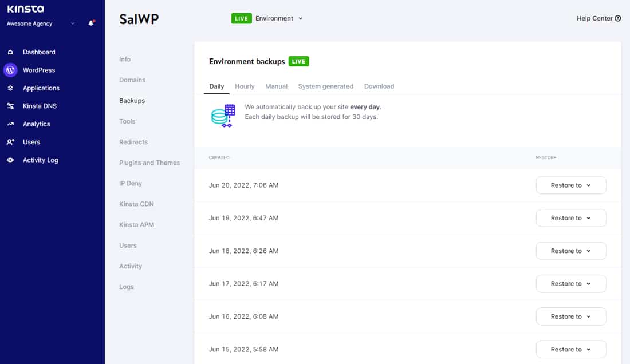This screenshot has height=364, width=630.
Task: Navigate to Plugins and Themes
Action: click(149, 163)
